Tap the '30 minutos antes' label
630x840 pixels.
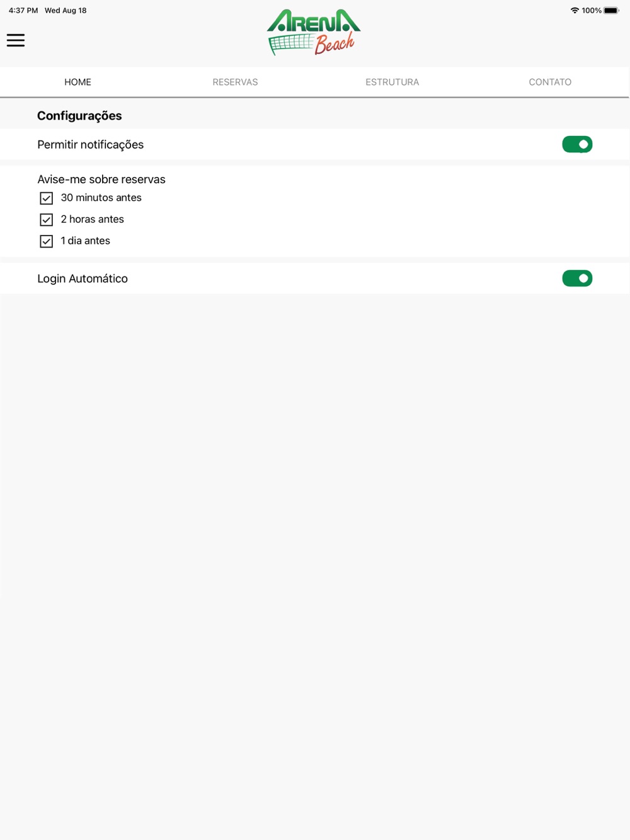[x=101, y=198]
